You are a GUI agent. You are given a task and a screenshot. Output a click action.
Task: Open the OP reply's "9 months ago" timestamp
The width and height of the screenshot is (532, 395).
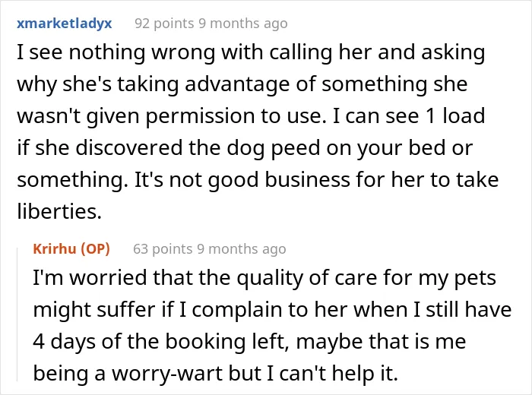tap(241, 249)
